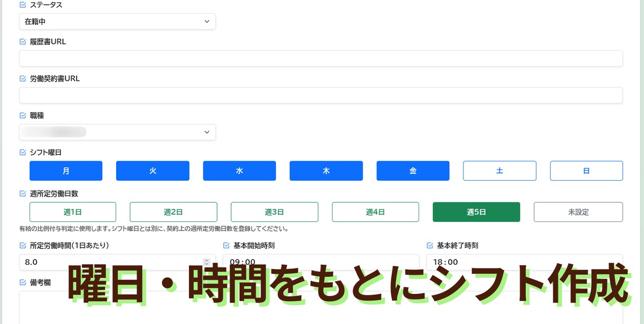The width and height of the screenshot is (644, 324).
Task: Toggle the 基本開始時刻 field checkbox
Action: point(226,245)
